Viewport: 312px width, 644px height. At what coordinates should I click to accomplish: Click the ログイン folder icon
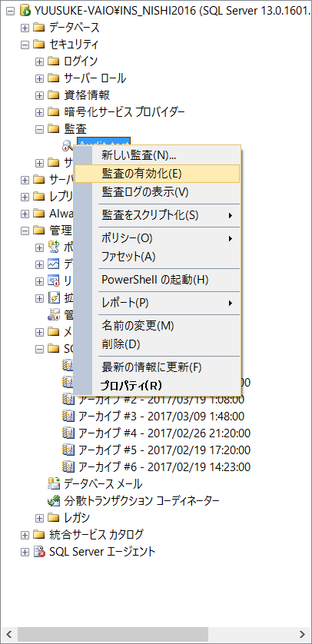(x=53, y=61)
